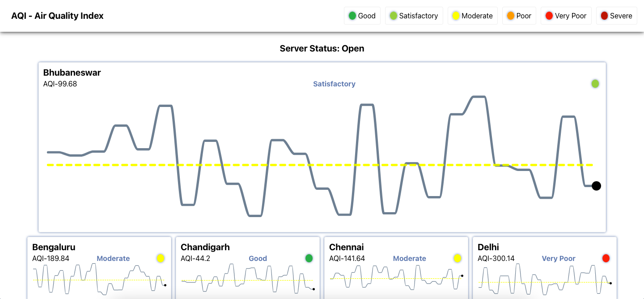
Task: Click the Server Status: Open label
Action: pos(322,48)
